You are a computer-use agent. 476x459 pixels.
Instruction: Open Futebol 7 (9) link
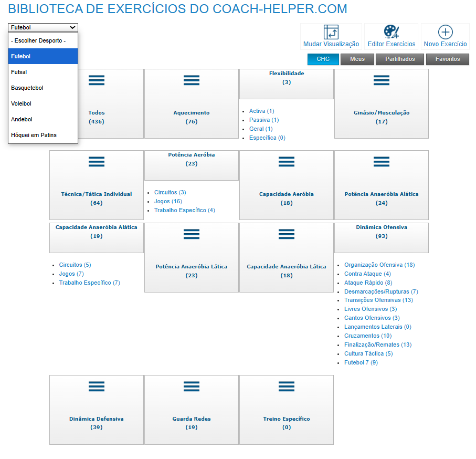pos(361,362)
